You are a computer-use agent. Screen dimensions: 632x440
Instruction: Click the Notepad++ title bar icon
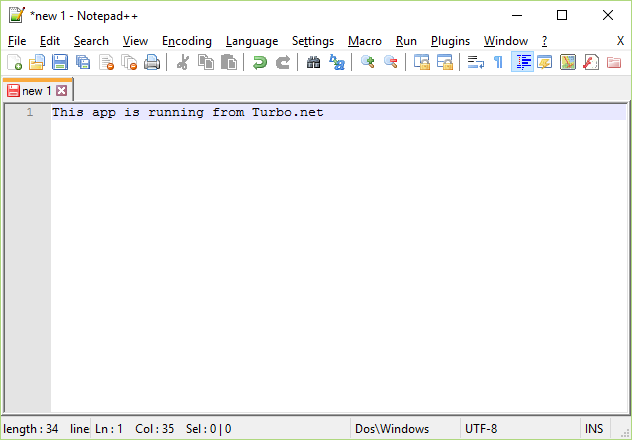[x=17, y=15]
